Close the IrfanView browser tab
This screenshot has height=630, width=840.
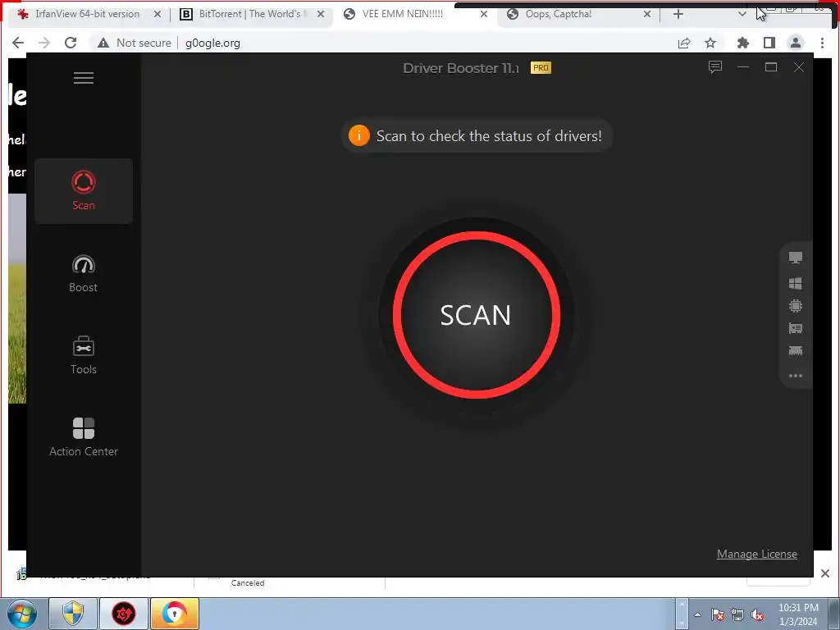click(x=157, y=15)
